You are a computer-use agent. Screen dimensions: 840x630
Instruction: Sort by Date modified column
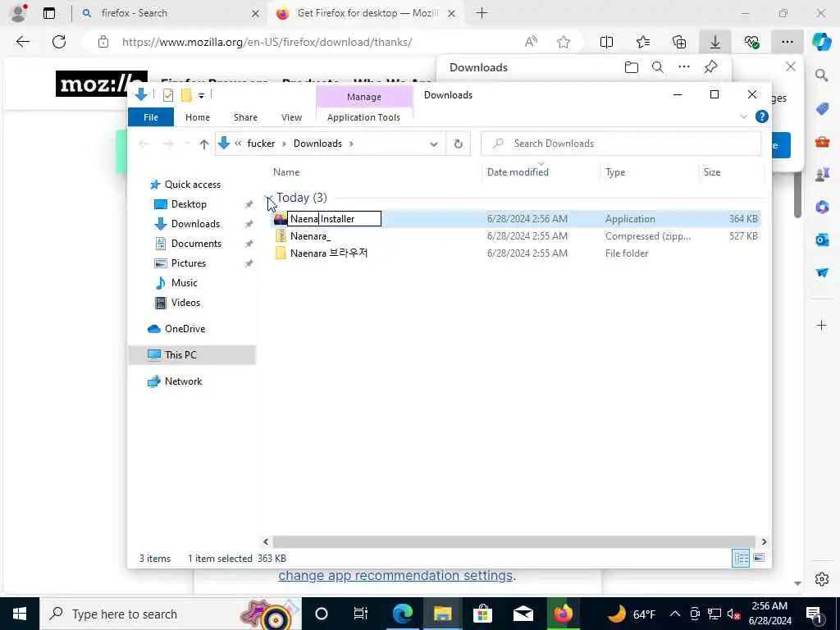[518, 172]
